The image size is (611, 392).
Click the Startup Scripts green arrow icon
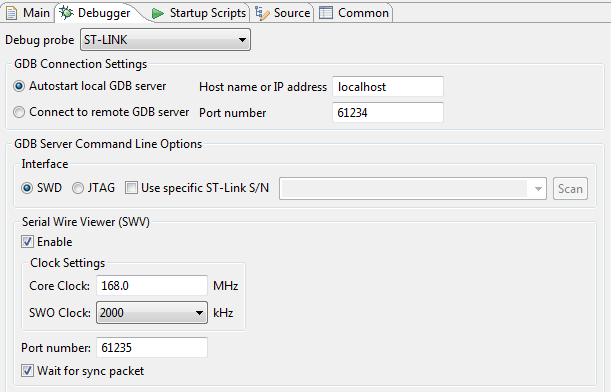tap(158, 13)
